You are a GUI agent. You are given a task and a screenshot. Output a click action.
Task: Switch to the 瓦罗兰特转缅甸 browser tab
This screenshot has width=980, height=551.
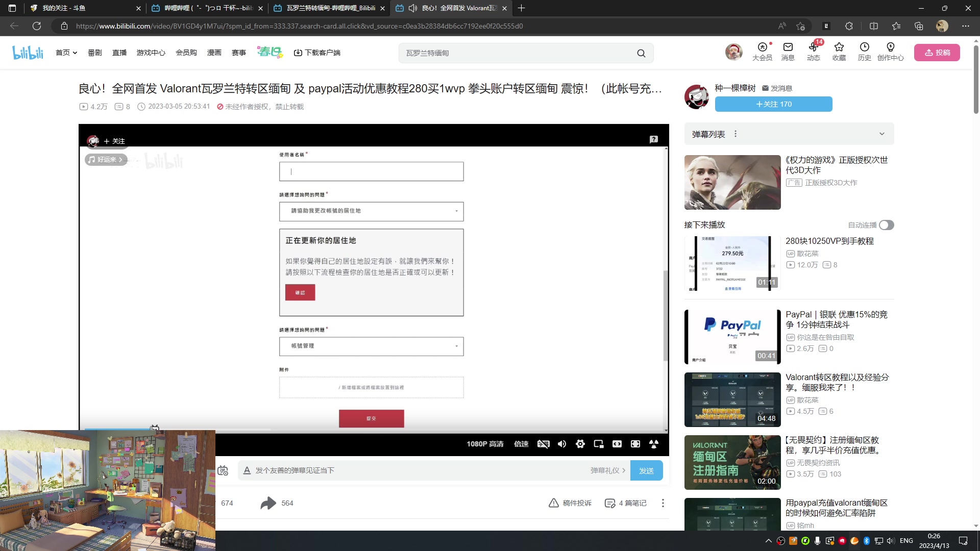(330, 8)
